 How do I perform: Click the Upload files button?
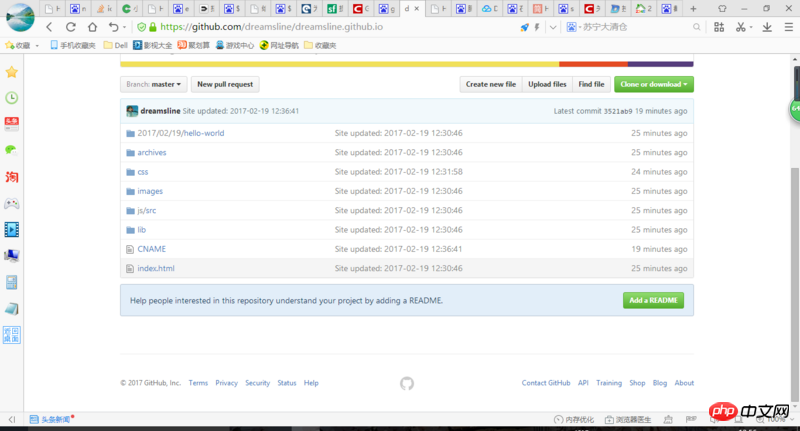pos(547,84)
